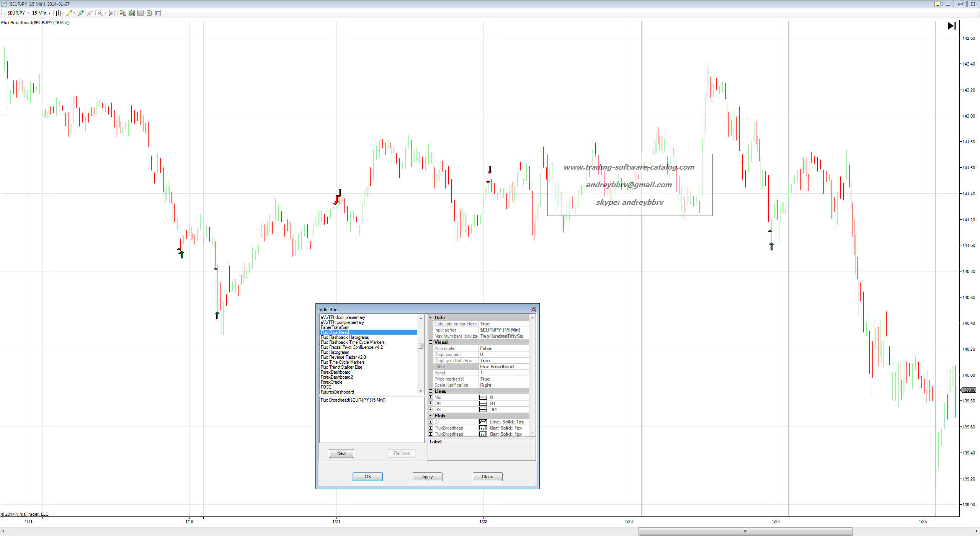Click the zoom frame magnifier icon
This screenshot has height=536, width=980.
point(111,13)
